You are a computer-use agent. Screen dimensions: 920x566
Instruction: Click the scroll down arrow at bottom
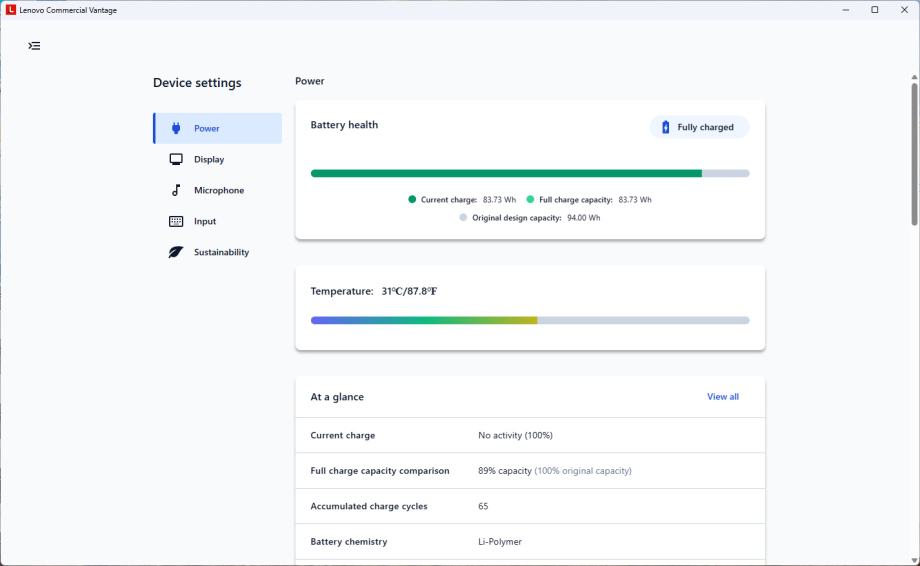pos(913,559)
